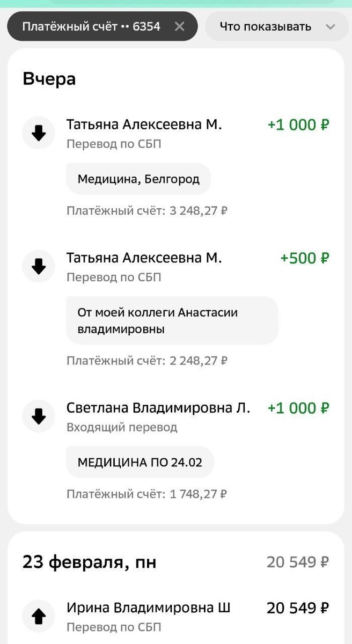Click the incoming transfer arrow icon for Татьяна Алексеевна М.
The image size is (352, 644).
pos(38,133)
